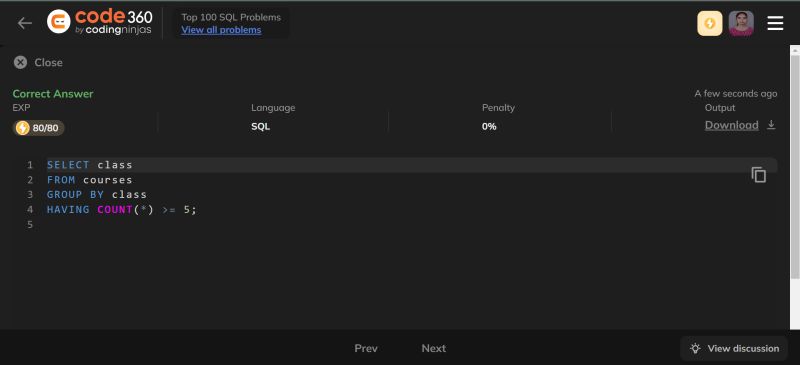
Task: Go to the Prev problem
Action: (366, 348)
